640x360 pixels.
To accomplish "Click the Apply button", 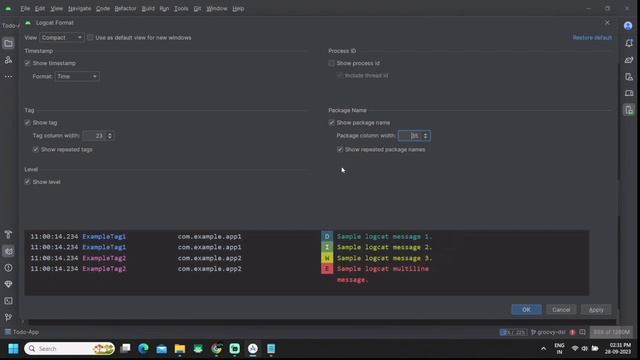I will (x=596, y=309).
